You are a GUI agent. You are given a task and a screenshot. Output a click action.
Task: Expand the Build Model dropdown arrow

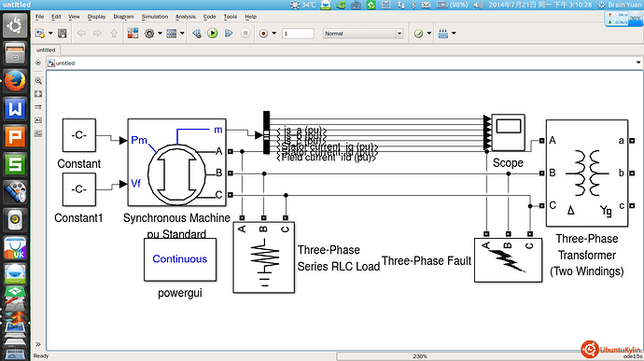454,34
